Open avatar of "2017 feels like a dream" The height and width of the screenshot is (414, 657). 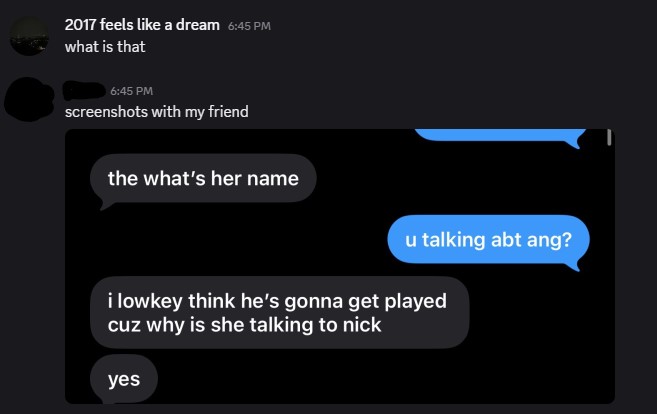[29, 36]
